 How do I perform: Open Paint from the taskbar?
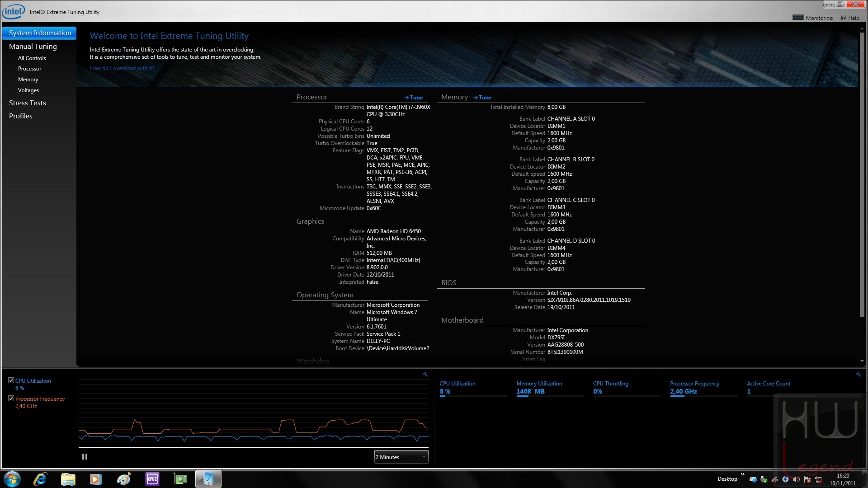tap(124, 479)
